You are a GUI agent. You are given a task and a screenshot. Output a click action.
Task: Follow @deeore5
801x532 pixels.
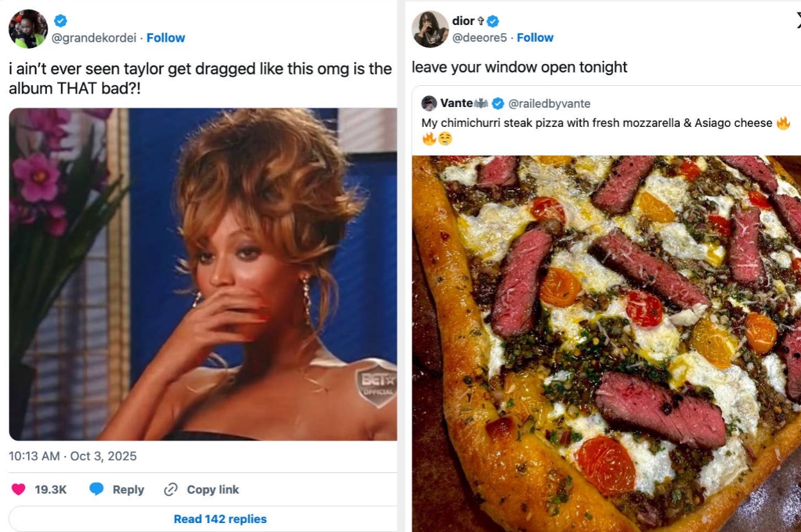pyautogui.click(x=535, y=37)
